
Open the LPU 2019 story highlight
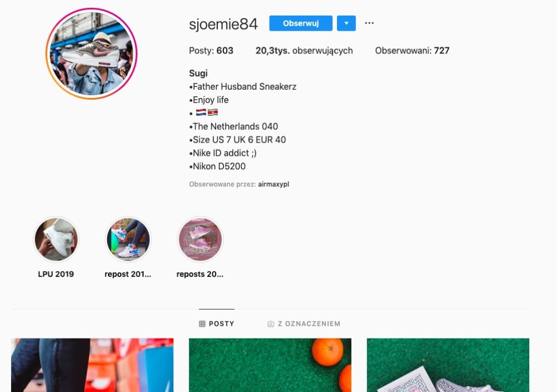point(56,239)
